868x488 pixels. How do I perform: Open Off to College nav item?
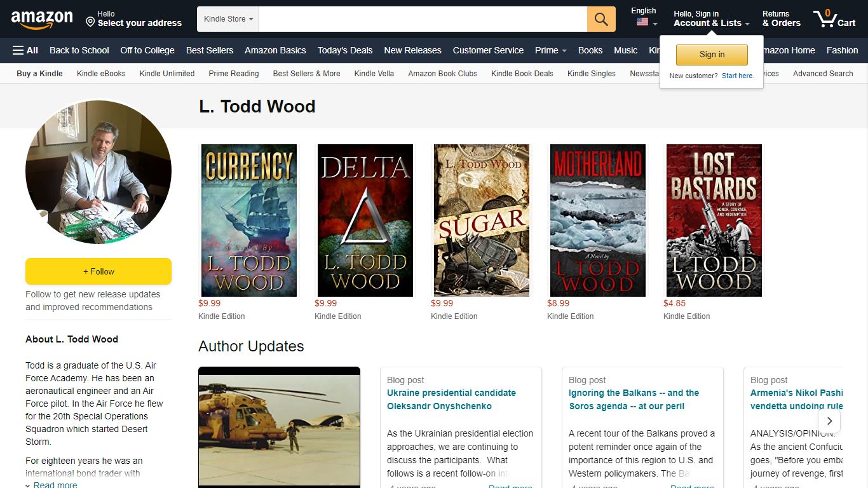(x=147, y=50)
